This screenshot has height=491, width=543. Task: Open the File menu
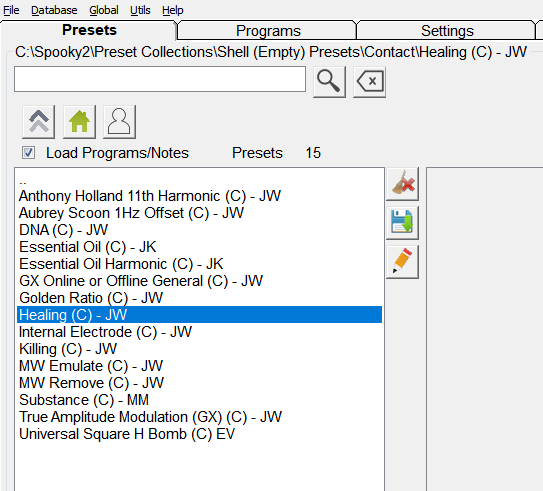point(11,10)
